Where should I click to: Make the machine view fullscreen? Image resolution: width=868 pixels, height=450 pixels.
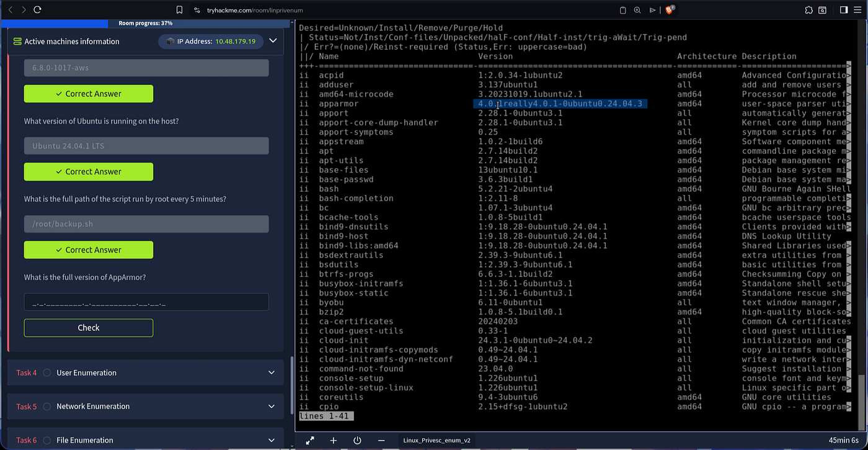coord(310,440)
